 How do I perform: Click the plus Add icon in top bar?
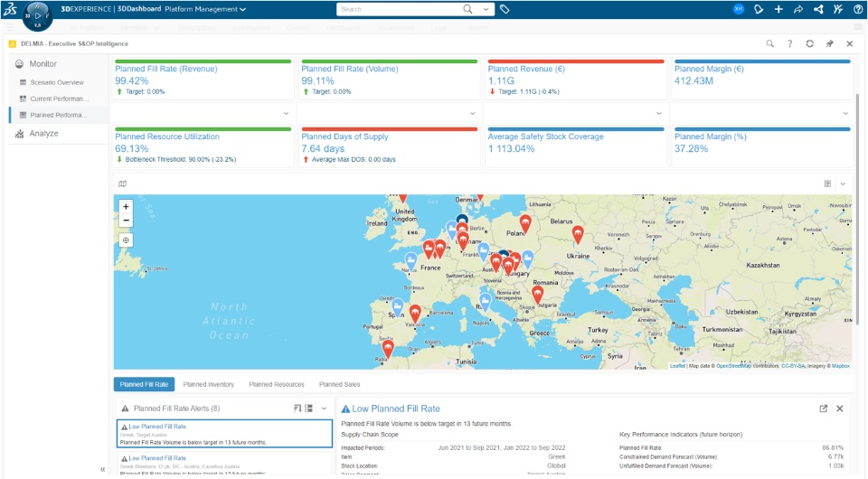778,9
